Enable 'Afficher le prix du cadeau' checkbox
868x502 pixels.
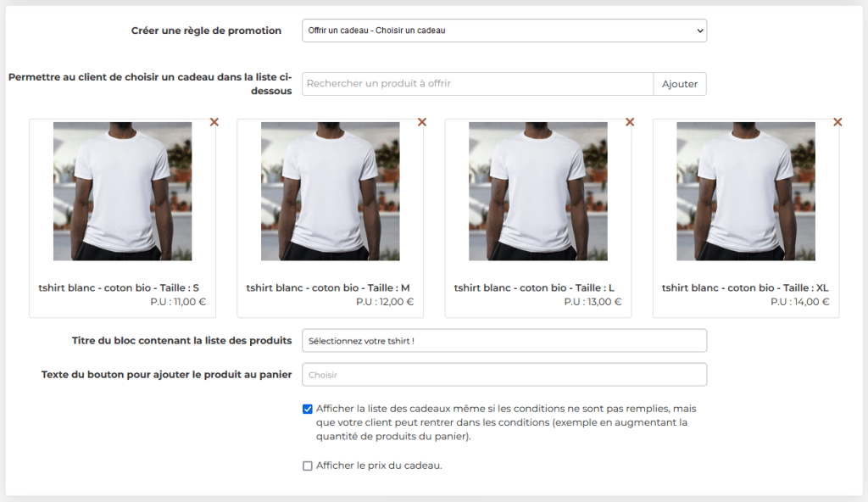pyautogui.click(x=307, y=466)
